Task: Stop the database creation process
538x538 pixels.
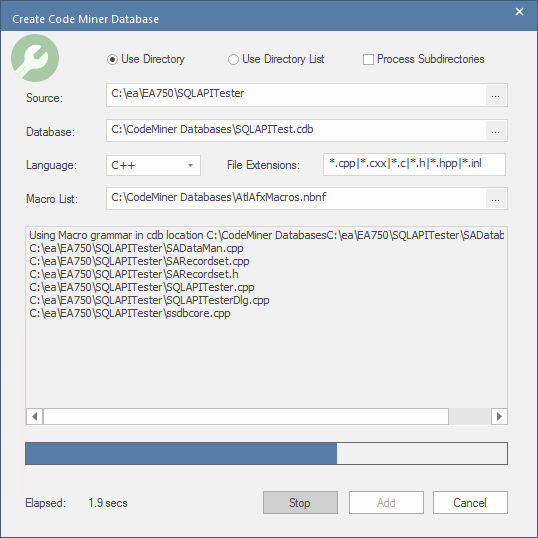Action: (x=300, y=503)
